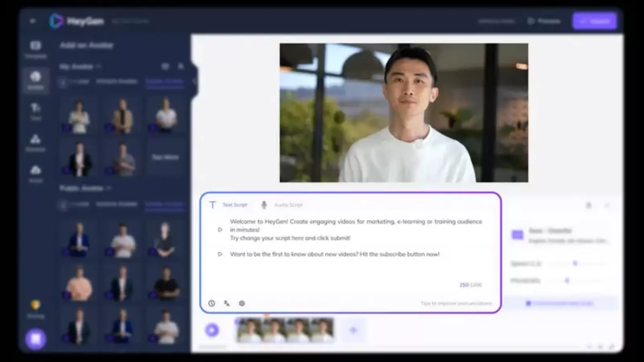This screenshot has width=644, height=362.
Task: Open the Template panel in the sidebar
Action: point(35,49)
